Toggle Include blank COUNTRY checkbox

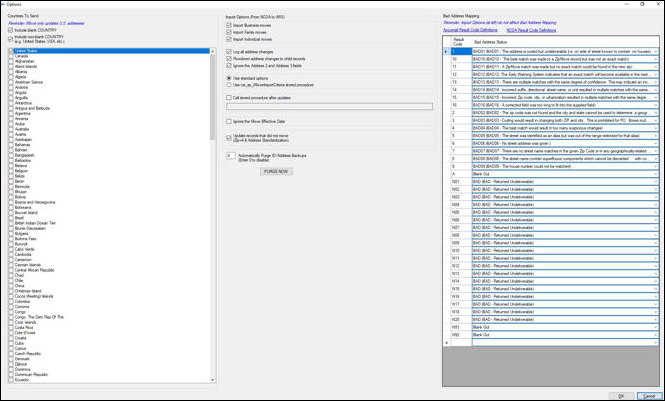[11, 31]
